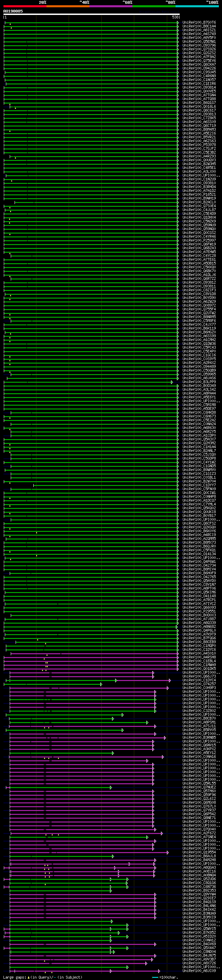Image resolution: width=222 pixels, height=980 pixels.
Task: Select hit label UniRef100_A6SS09
Action: pos(199,122)
